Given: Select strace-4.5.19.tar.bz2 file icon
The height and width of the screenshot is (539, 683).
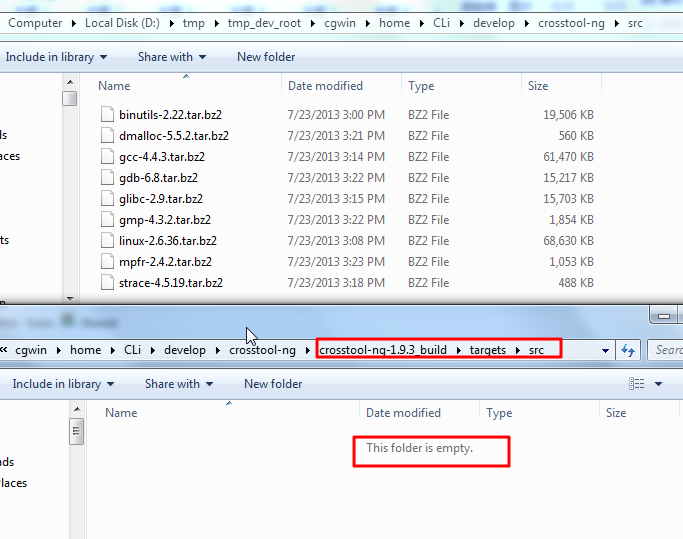Looking at the screenshot, I should (x=107, y=282).
